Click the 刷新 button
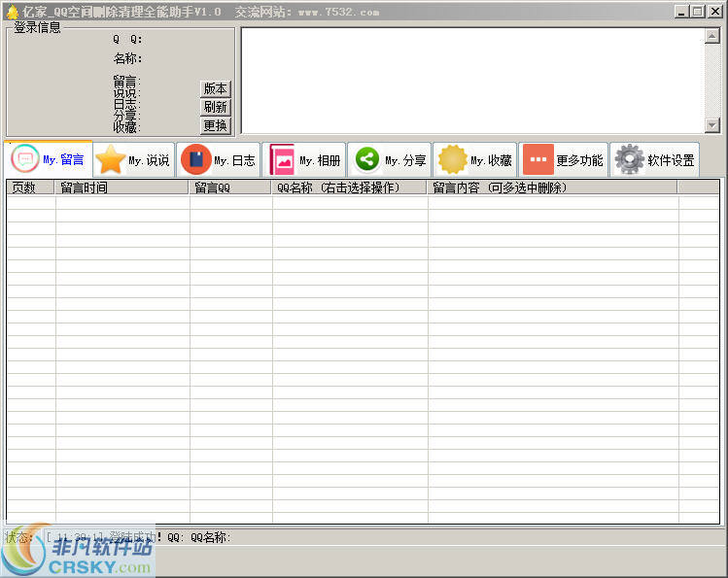728x578 pixels. 216,107
